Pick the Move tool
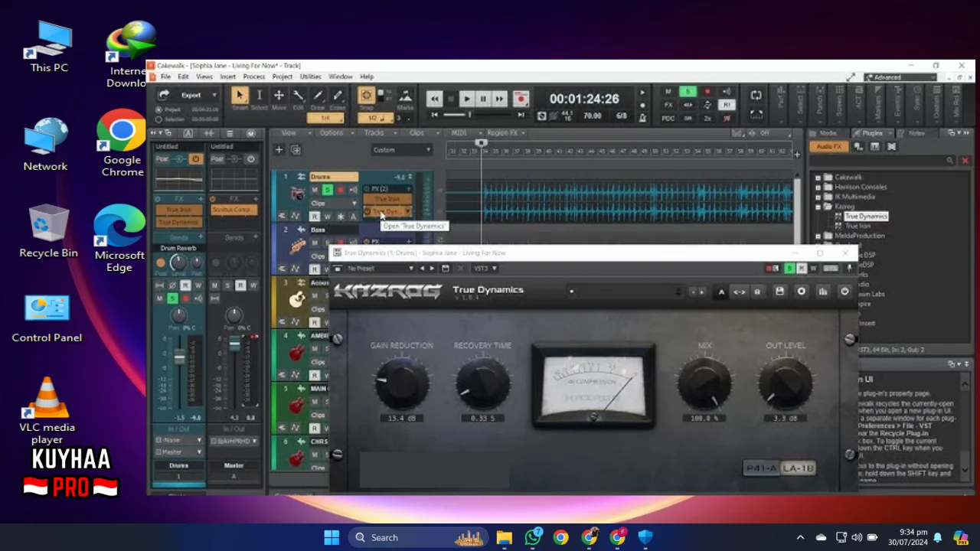This screenshot has width=980, height=551. point(279,95)
